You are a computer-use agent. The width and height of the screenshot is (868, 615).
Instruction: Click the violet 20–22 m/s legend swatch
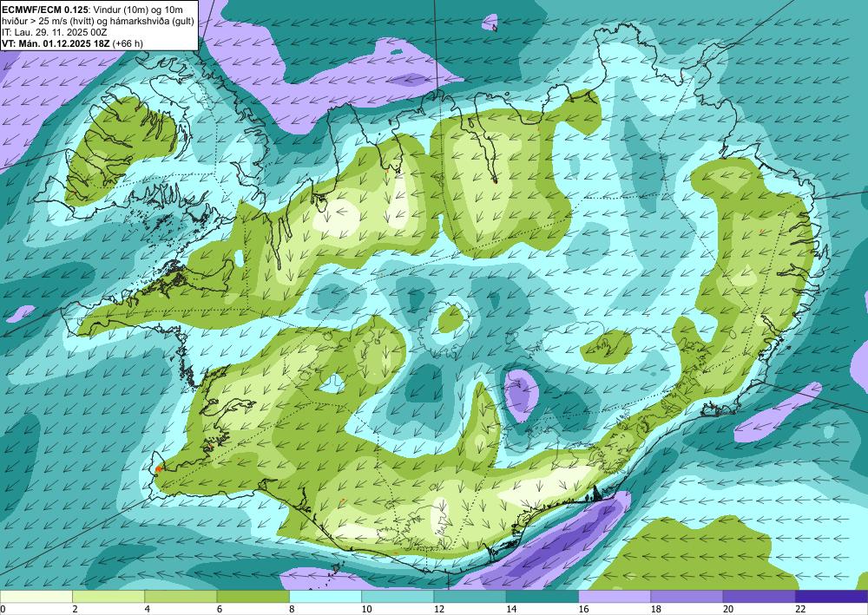click(759, 597)
